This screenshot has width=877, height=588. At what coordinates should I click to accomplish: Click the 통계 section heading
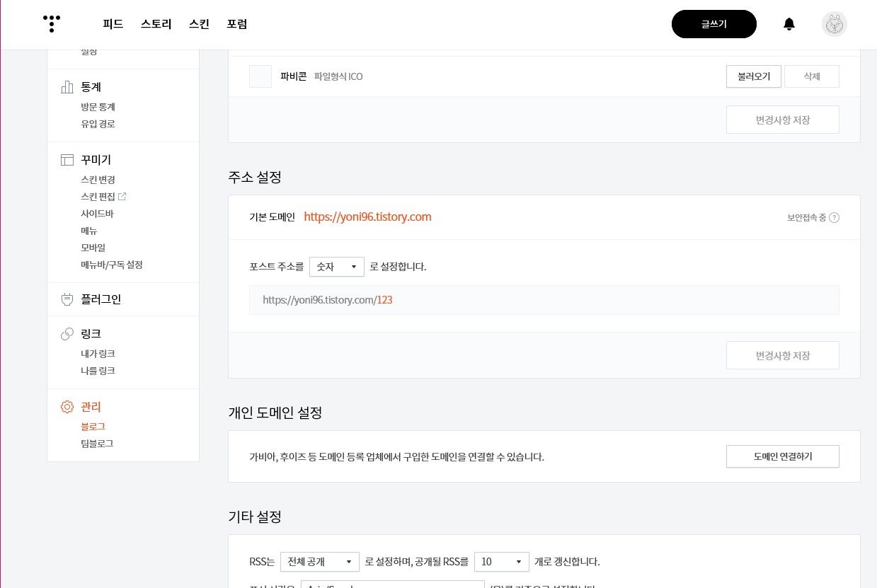pos(91,87)
